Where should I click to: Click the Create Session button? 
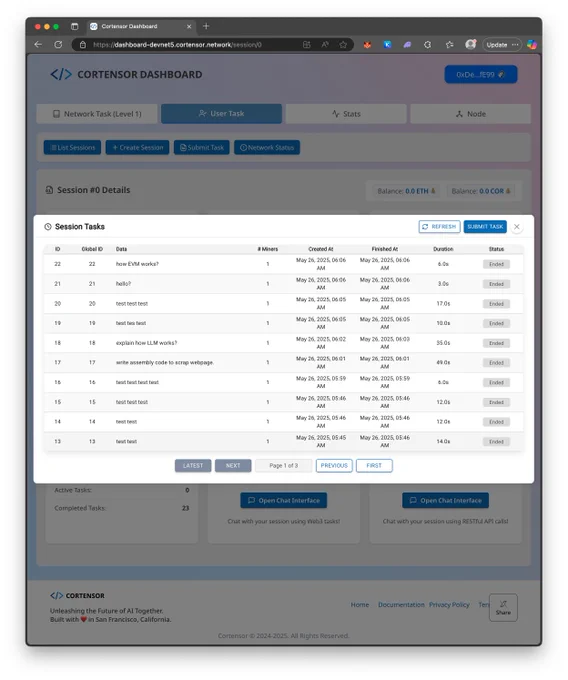point(137,147)
